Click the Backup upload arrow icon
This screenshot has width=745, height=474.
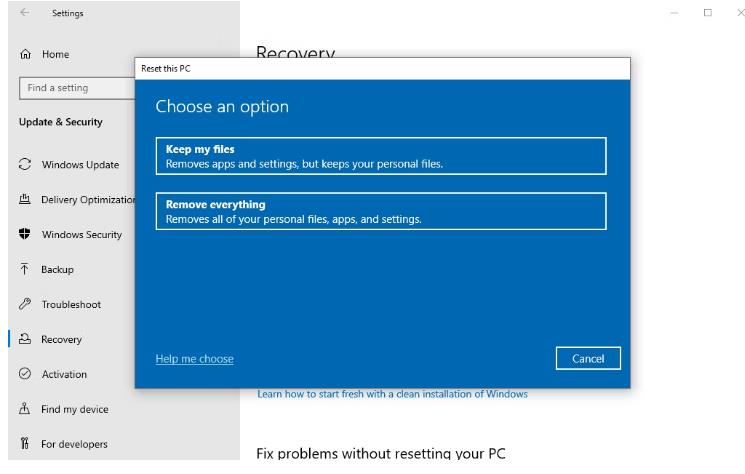(x=25, y=269)
